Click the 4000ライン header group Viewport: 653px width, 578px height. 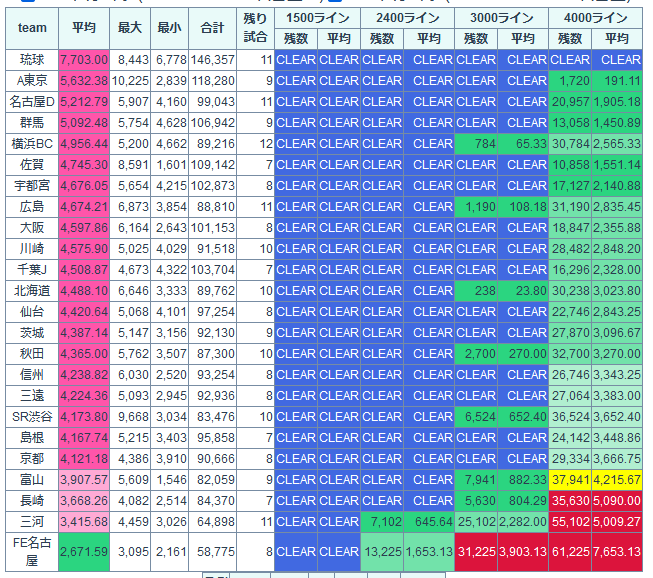[596, 18]
